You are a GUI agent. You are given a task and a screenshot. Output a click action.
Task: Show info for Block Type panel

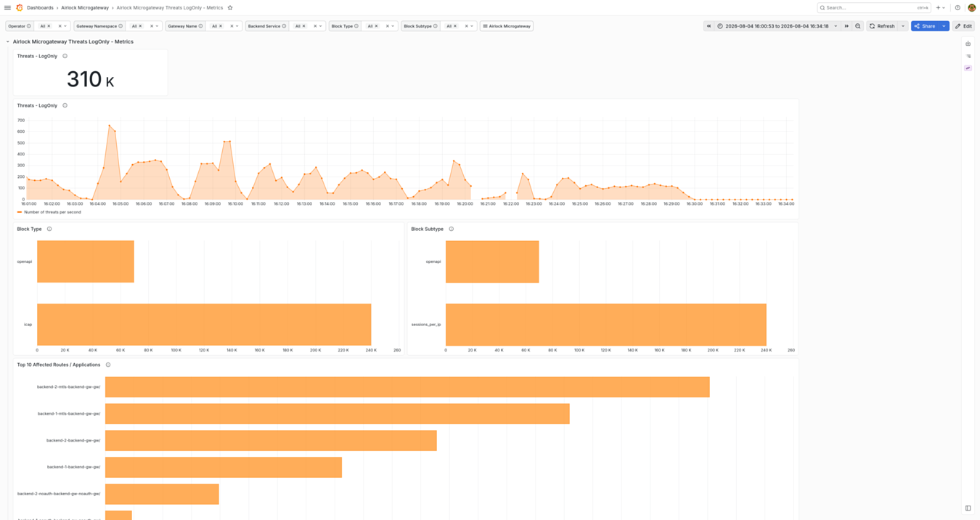click(49, 229)
